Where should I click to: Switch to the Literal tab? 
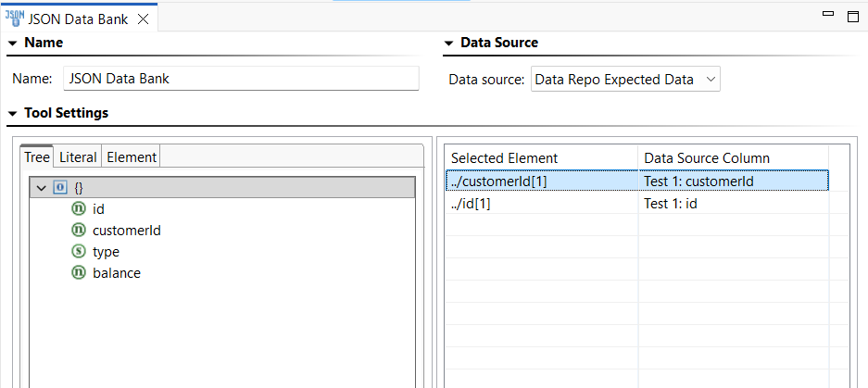coord(78,157)
